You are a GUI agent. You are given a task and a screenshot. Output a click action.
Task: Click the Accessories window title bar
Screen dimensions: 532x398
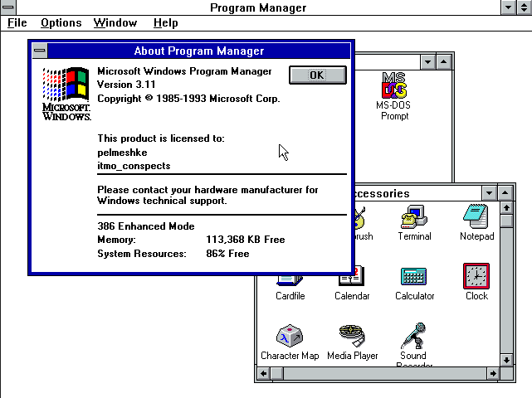pyautogui.click(x=417, y=193)
